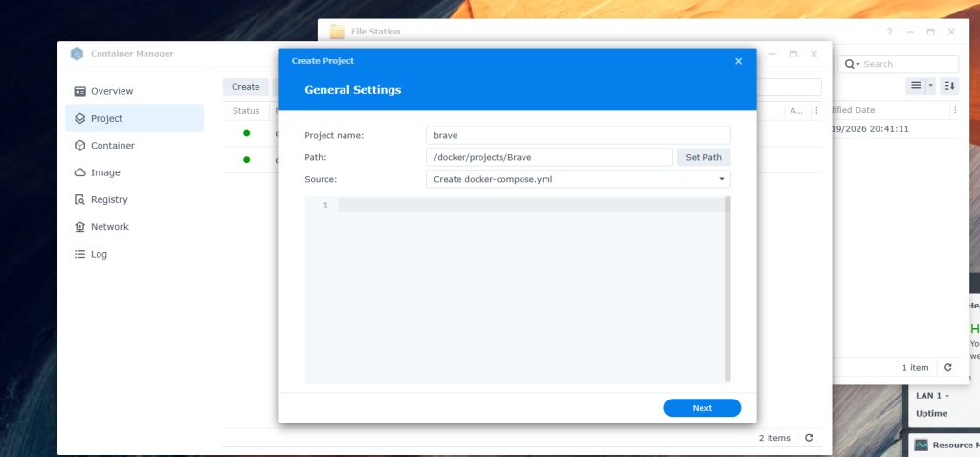Minimize the File Station window
The image size is (980, 457).
point(910,32)
